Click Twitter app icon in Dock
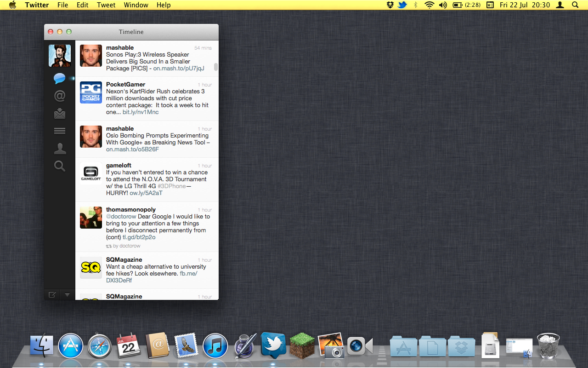The height and width of the screenshot is (368, 588). coord(273,345)
